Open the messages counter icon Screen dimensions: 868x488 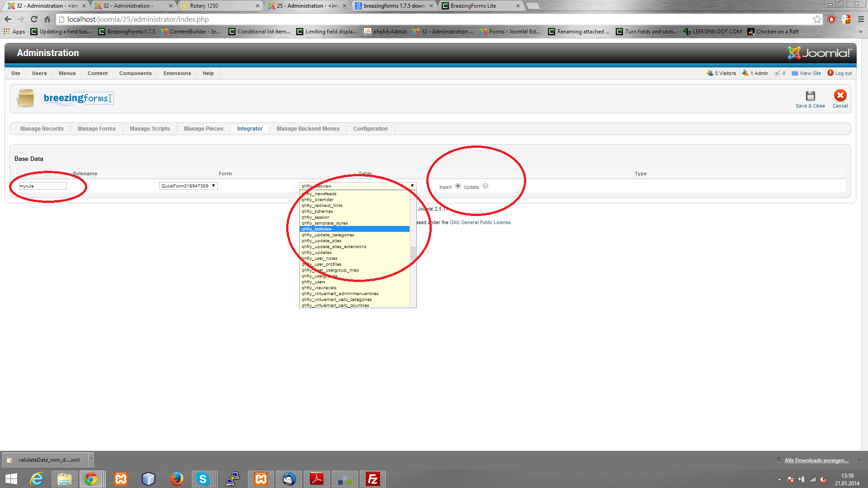777,73
